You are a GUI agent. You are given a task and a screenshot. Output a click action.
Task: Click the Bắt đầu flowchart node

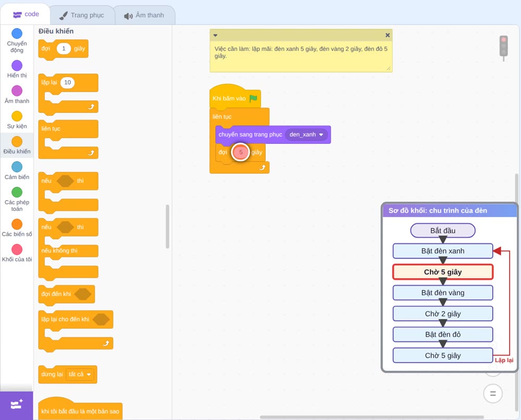(442, 231)
